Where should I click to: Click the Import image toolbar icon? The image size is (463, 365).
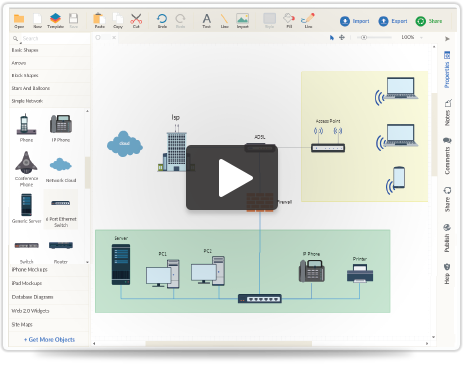tap(242, 19)
